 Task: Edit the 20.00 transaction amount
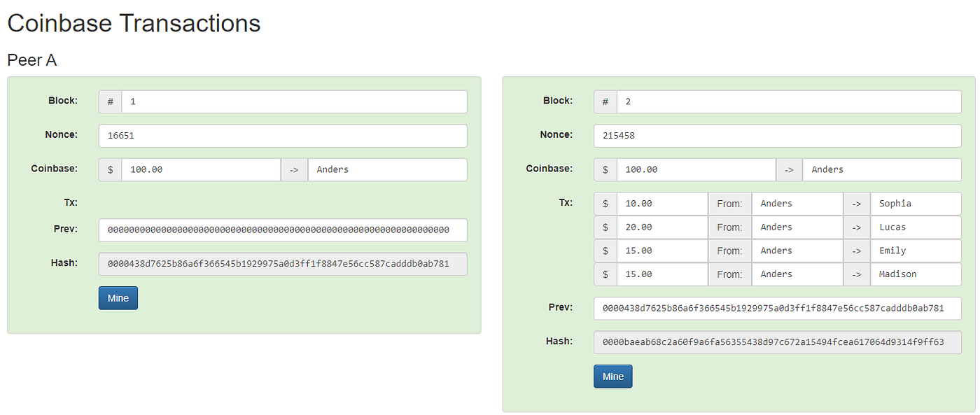click(662, 227)
